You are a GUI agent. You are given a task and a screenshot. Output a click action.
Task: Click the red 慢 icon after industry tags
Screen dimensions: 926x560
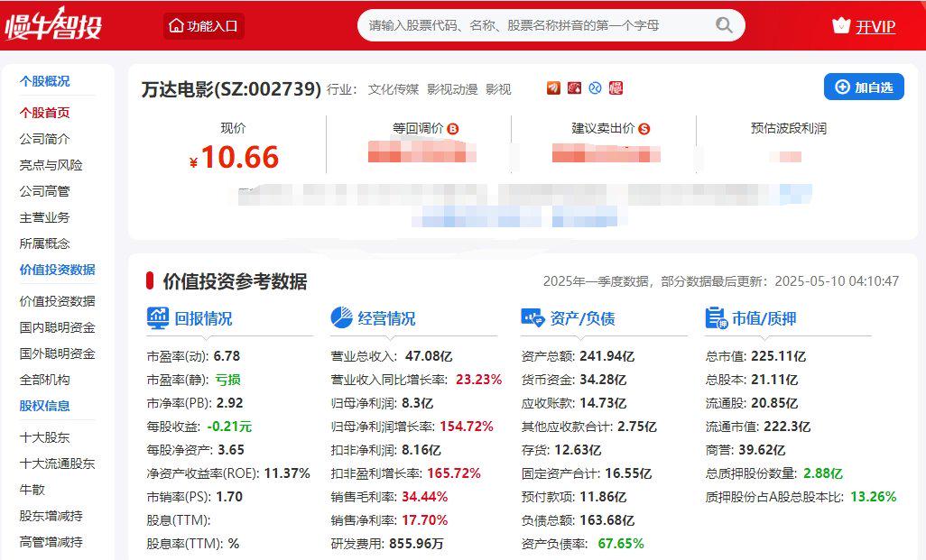coord(616,88)
